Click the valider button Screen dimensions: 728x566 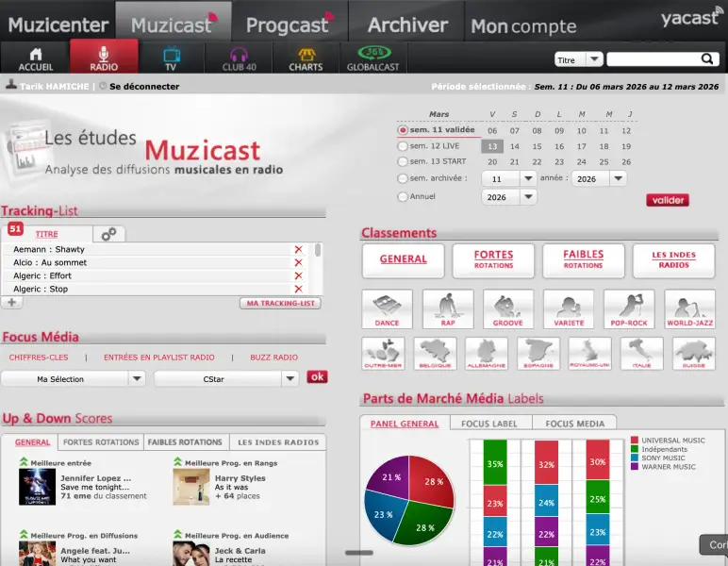668,200
